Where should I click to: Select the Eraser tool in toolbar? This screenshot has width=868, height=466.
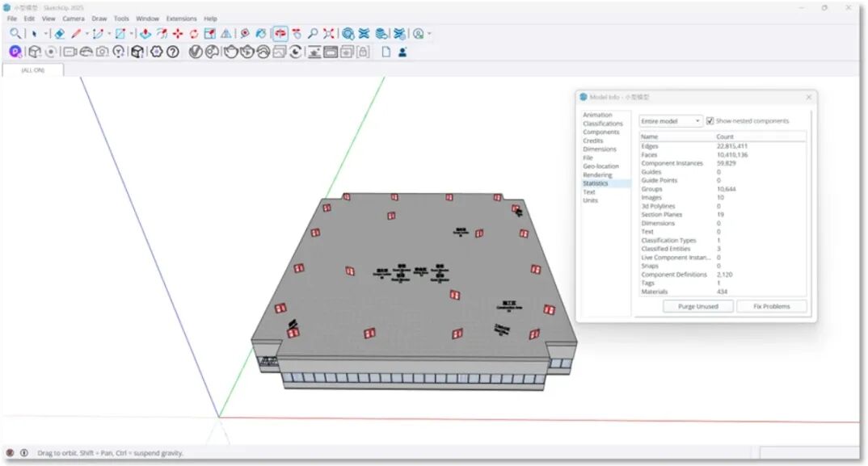[x=60, y=34]
